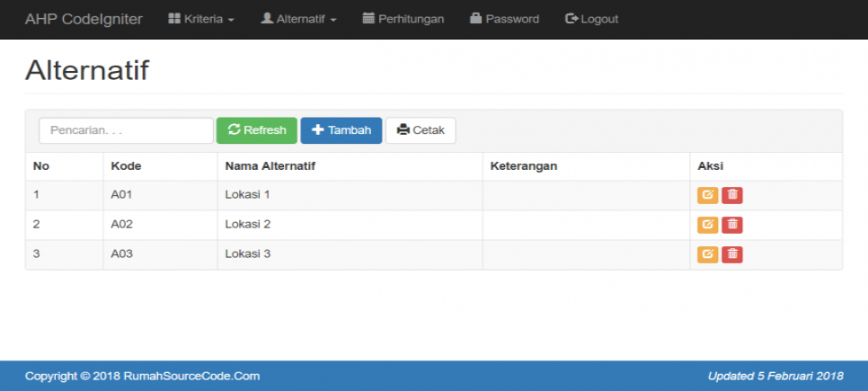
Task: Log out using the Logout link
Action: pyautogui.click(x=591, y=19)
